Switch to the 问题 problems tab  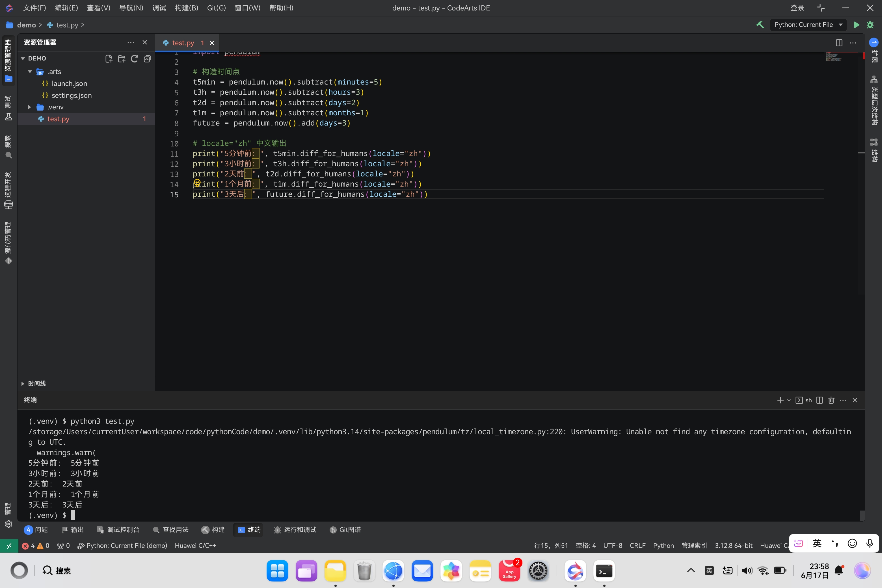36,529
